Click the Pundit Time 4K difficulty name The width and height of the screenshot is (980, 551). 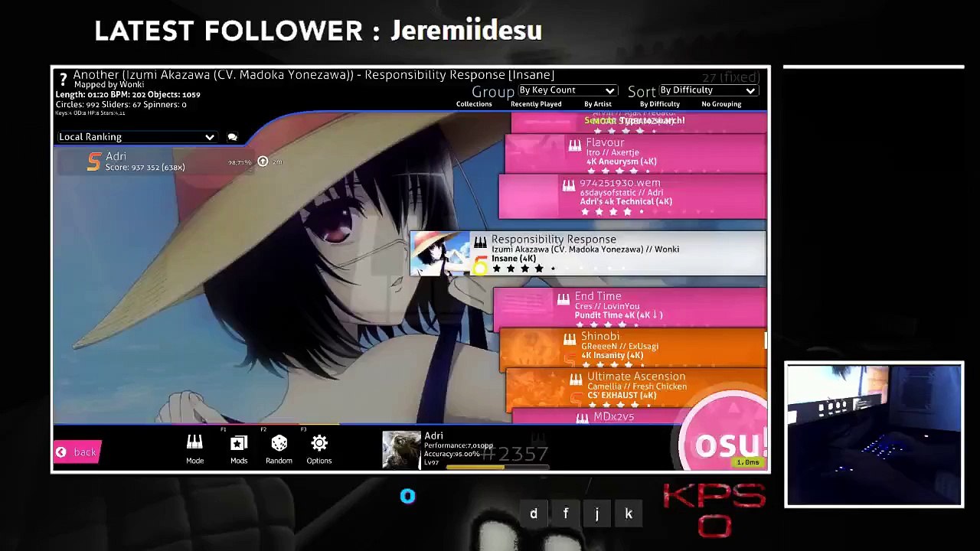(x=619, y=315)
